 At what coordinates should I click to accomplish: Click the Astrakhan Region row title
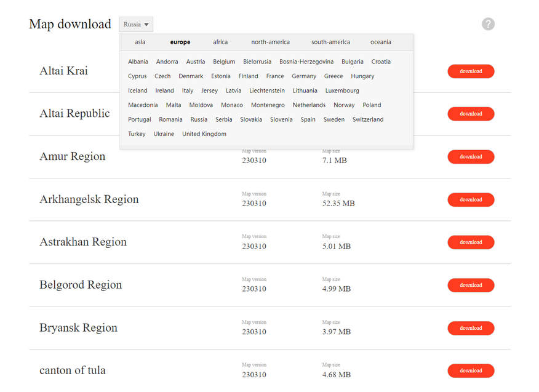83,242
